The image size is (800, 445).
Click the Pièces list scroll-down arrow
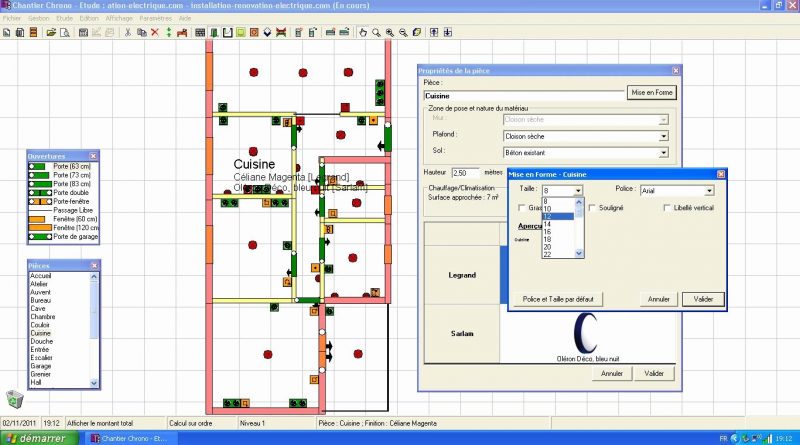point(94,383)
